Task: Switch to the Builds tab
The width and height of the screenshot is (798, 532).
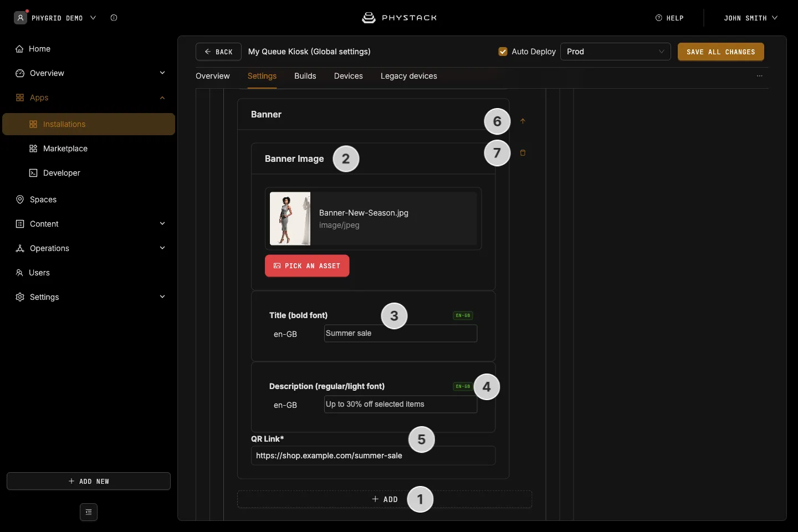Action: tap(305, 76)
